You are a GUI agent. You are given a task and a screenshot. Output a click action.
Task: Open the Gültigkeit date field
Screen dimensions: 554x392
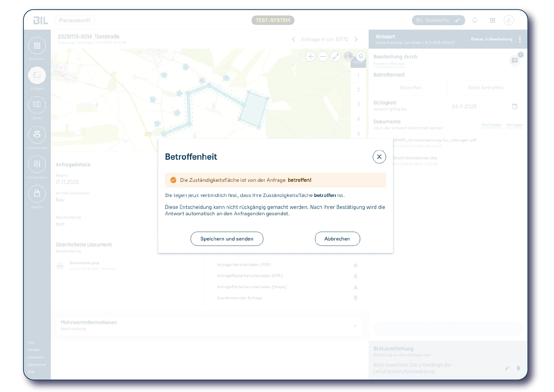[x=485, y=107]
